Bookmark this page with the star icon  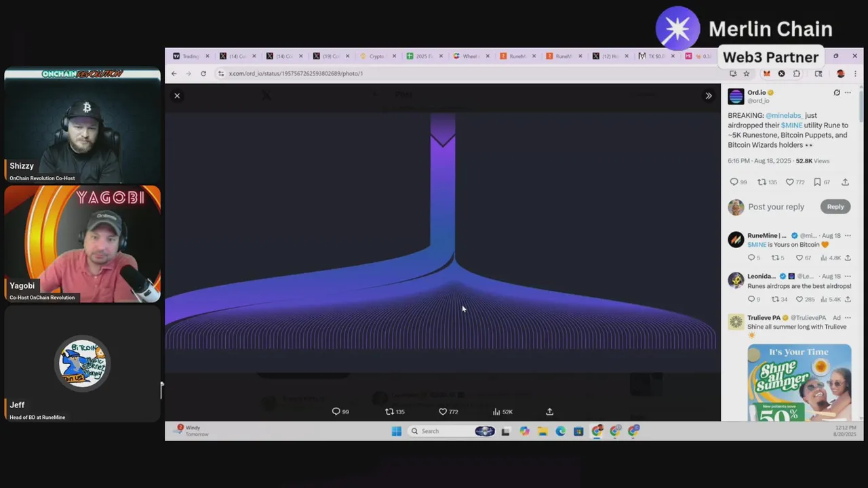coord(747,73)
